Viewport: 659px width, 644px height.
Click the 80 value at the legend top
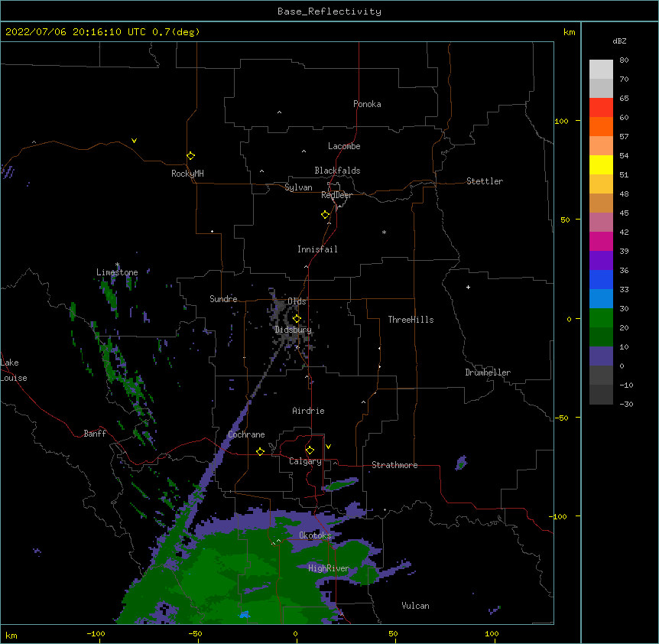(x=624, y=60)
